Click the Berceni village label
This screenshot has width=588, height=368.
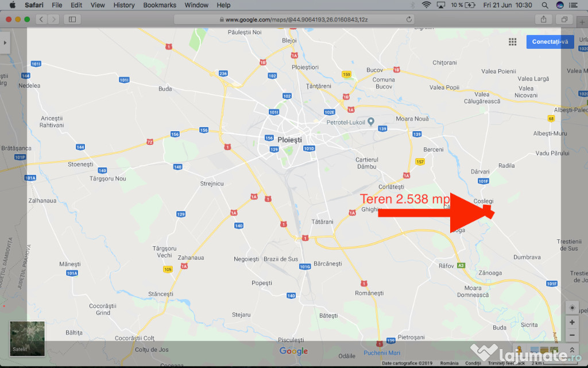[433, 149]
